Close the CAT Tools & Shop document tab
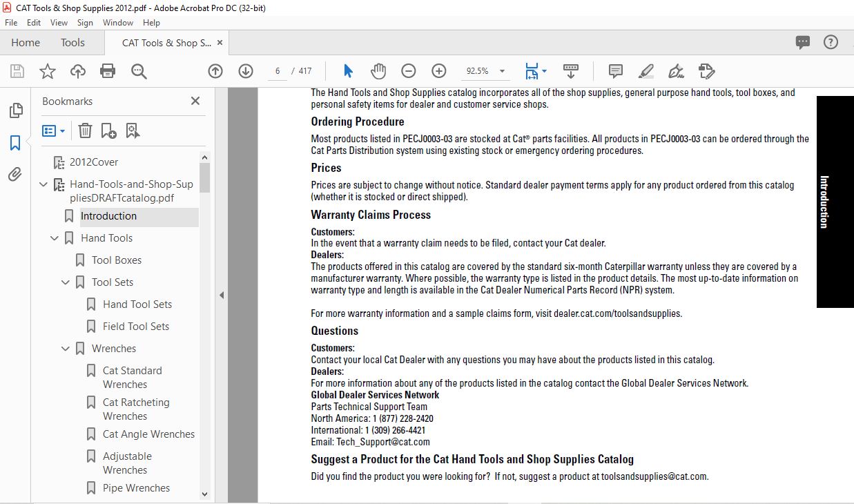 point(220,43)
